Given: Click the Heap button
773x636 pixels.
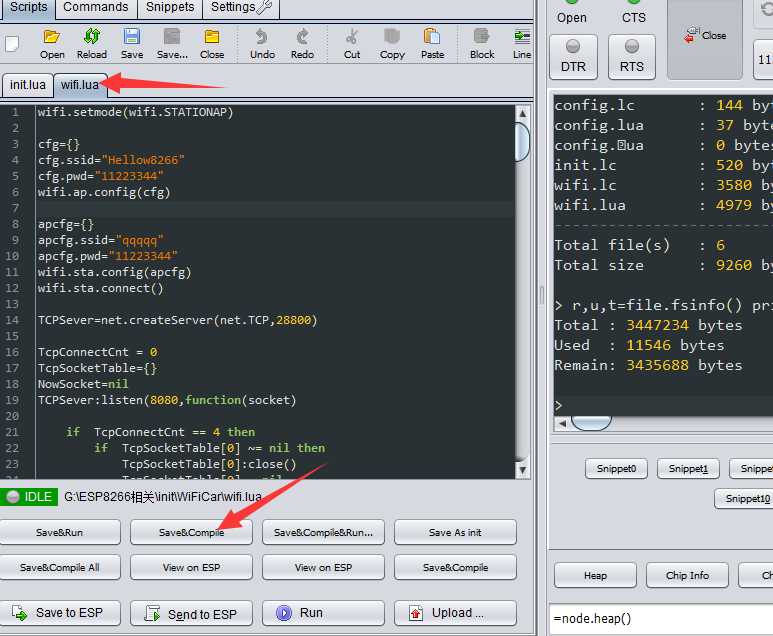Looking at the screenshot, I should pyautogui.click(x=595, y=575).
